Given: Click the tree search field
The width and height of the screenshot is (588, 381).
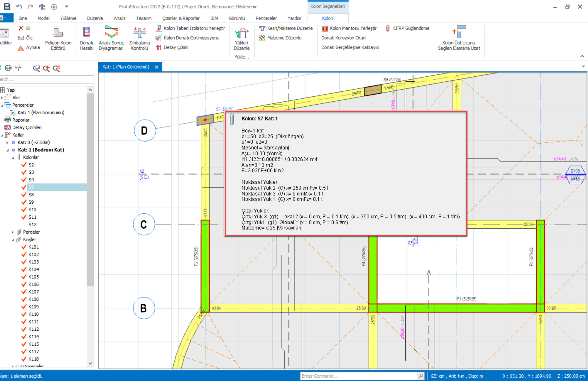Looking at the screenshot, I should pyautogui.click(x=47, y=79).
